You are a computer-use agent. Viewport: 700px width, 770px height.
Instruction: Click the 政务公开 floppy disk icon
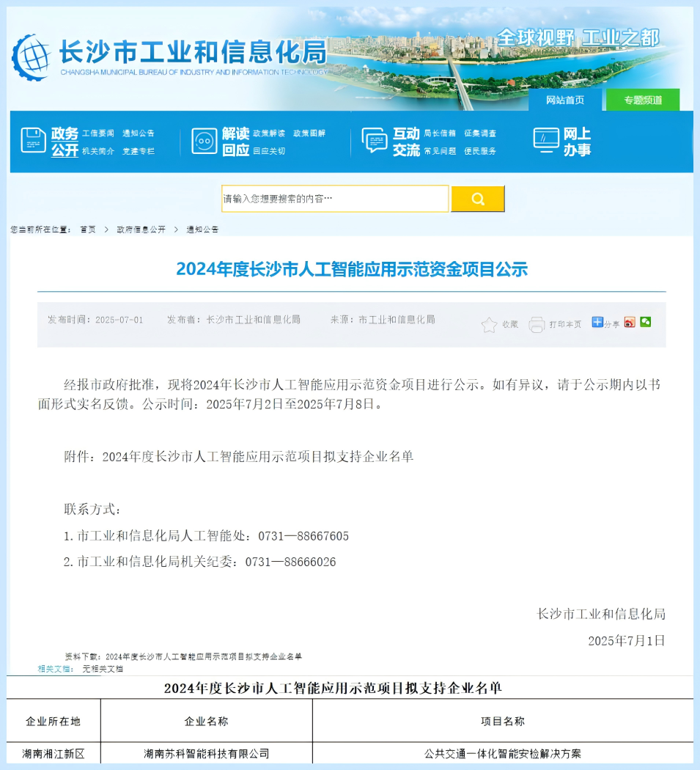(33, 141)
